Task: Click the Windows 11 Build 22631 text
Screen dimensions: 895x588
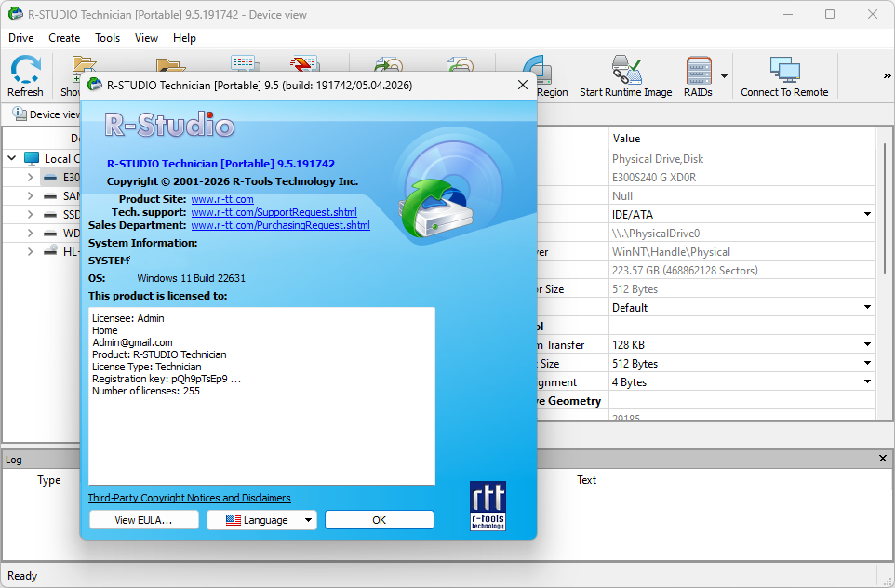Action: click(192, 278)
